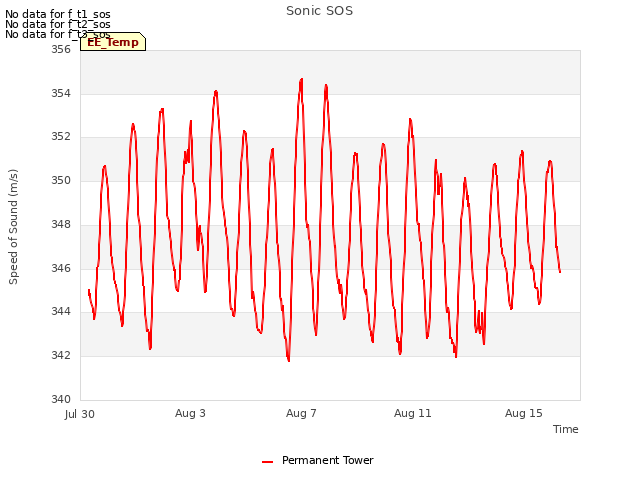Click the 'No data for f_t3_sos' message
The height and width of the screenshot is (480, 640).
coord(58,34)
